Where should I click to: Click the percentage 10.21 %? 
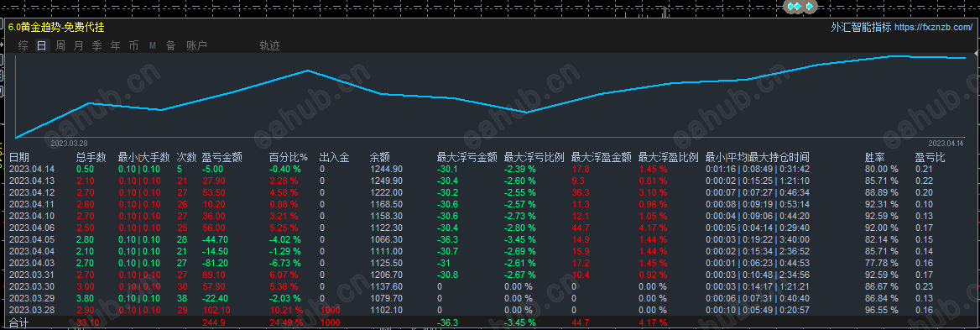pos(285,310)
